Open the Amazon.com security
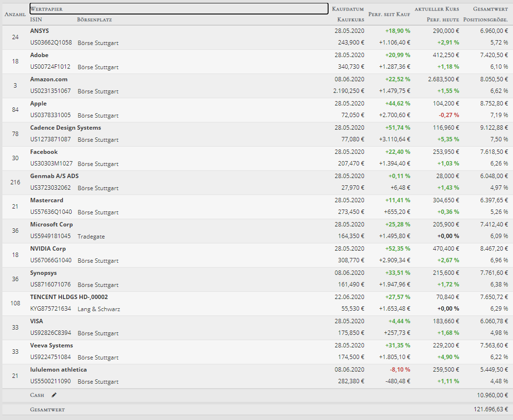Screen dimensions: 513x420 click(49, 79)
